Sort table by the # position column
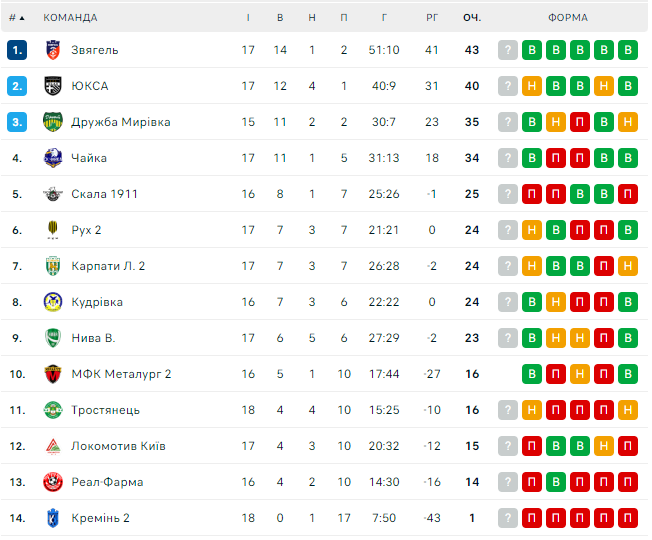 point(16,17)
